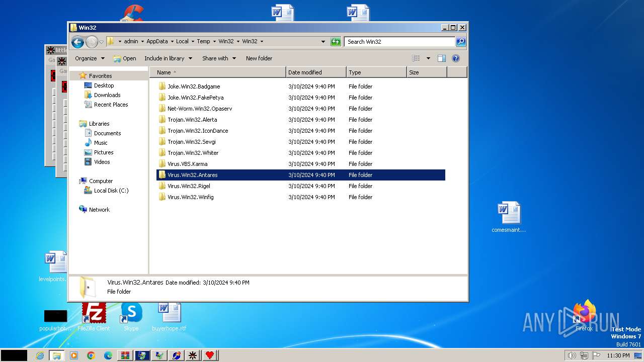Screen dimensions: 644x362
Task: Open Pictures library
Action: click(x=104, y=152)
